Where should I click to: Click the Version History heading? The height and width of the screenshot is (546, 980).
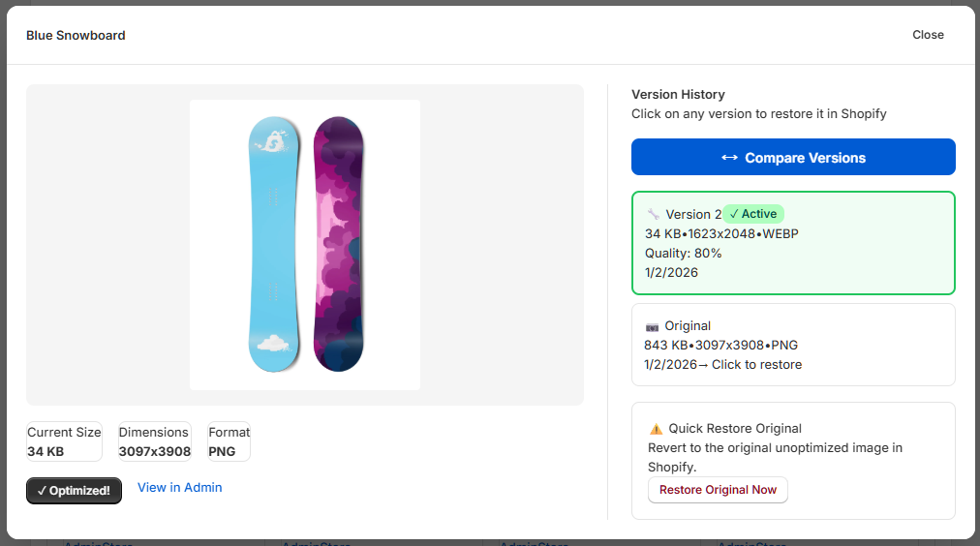(678, 94)
